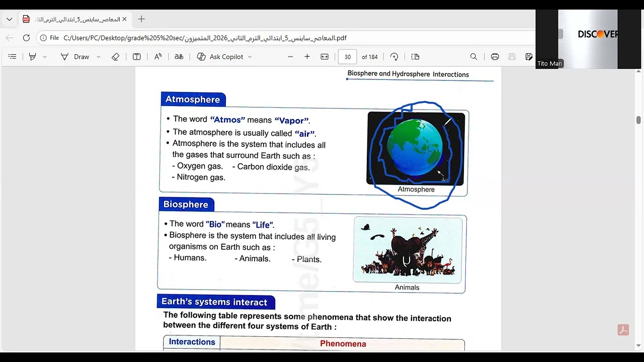644x362 pixels.
Task: Select the Draw tool
Action: (75, 57)
